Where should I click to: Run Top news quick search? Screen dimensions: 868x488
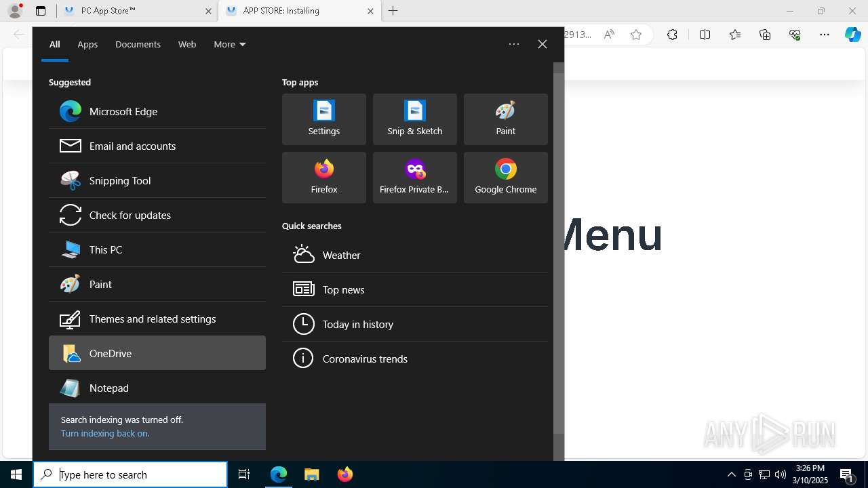pyautogui.click(x=415, y=289)
